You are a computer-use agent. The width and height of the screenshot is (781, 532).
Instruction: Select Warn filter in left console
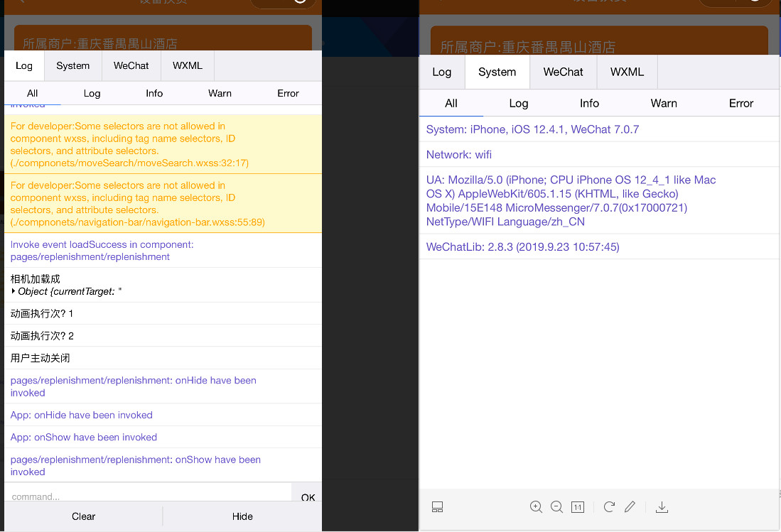tap(220, 93)
